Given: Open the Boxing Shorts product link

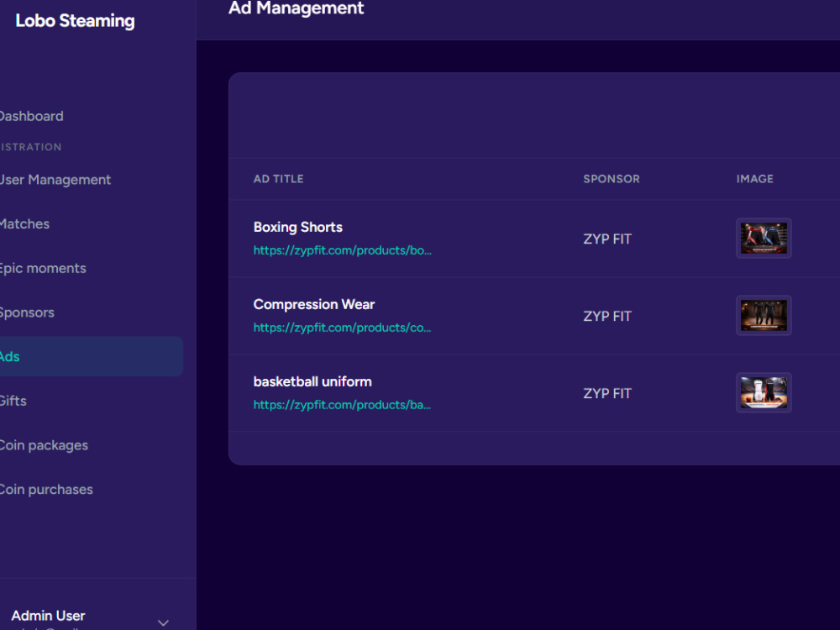Looking at the screenshot, I should pyautogui.click(x=343, y=250).
